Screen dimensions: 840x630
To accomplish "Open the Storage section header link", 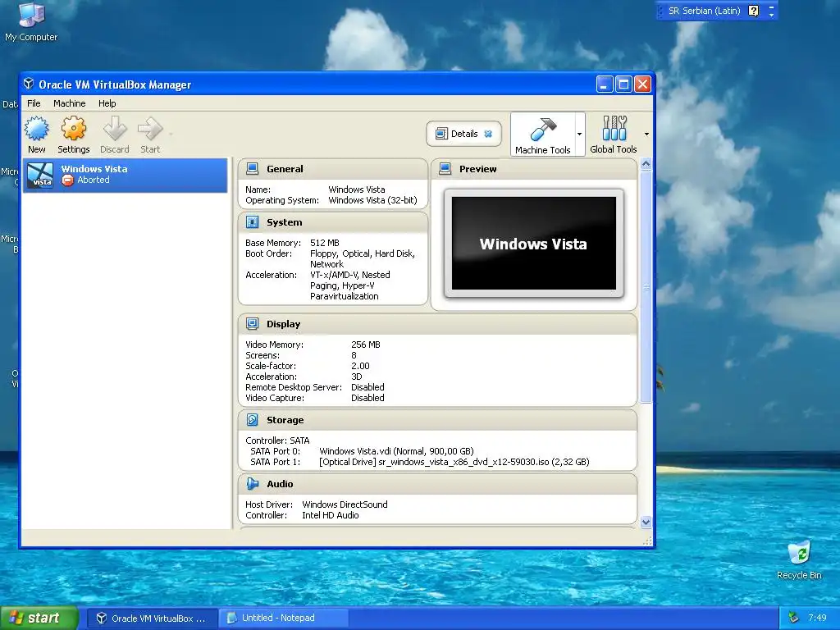I will [285, 420].
